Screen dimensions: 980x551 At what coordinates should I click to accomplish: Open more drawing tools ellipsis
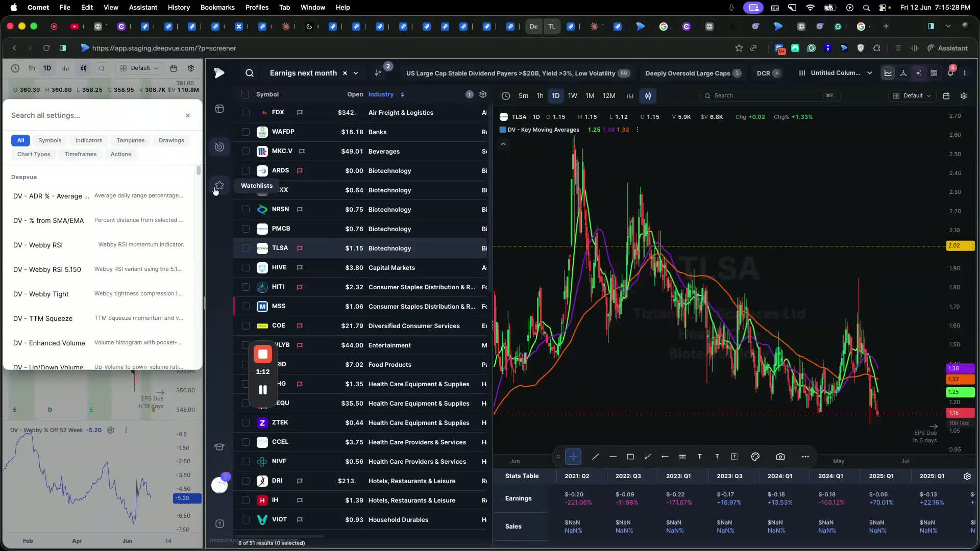pos(805,457)
